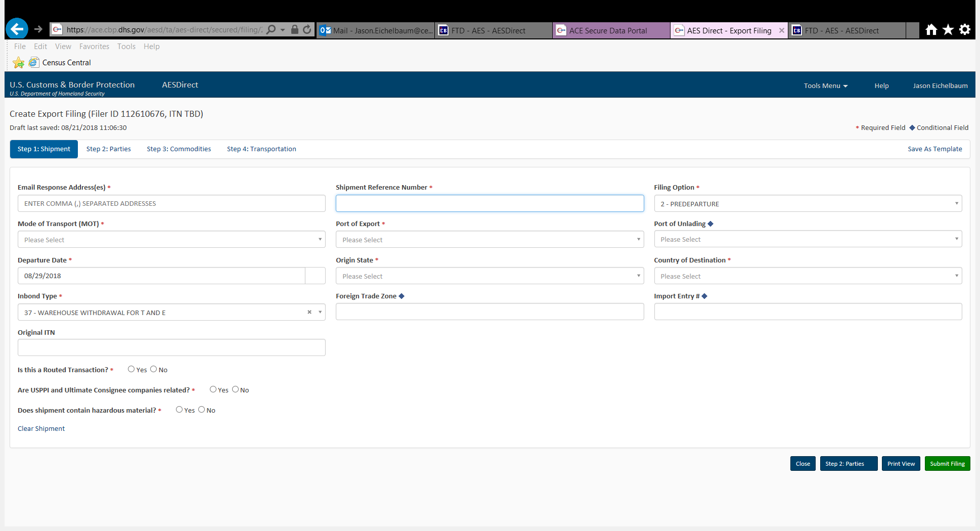Select No for USPPI companies related
Image resolution: width=980 pixels, height=531 pixels.
pyautogui.click(x=236, y=389)
